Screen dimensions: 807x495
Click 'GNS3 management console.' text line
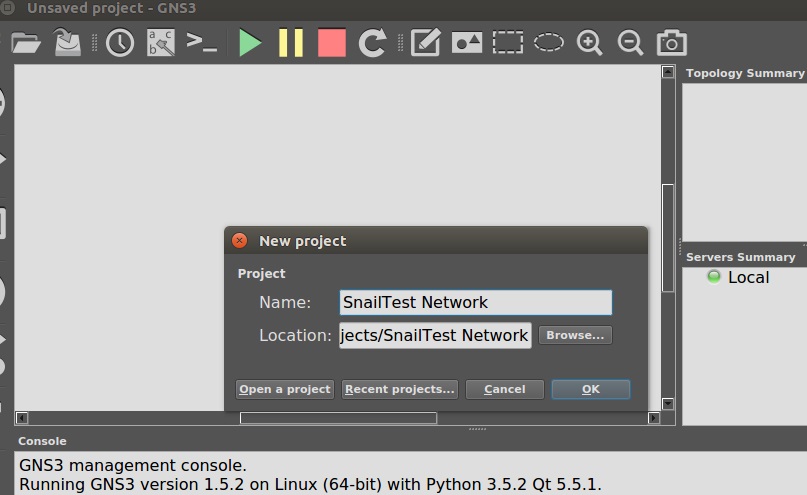(x=133, y=465)
